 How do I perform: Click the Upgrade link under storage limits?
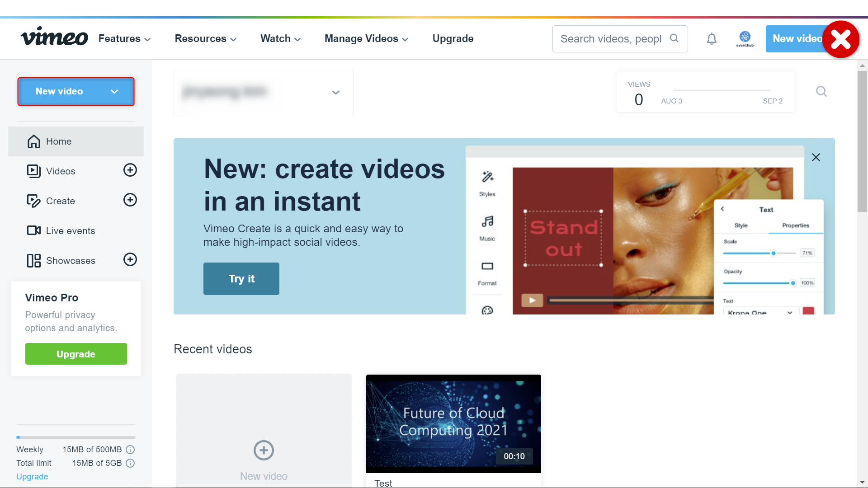click(32, 477)
